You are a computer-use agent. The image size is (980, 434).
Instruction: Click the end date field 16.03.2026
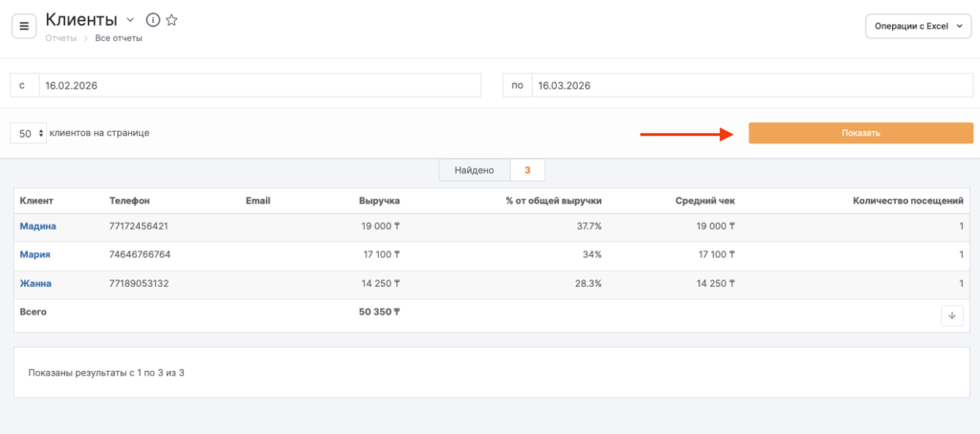751,85
